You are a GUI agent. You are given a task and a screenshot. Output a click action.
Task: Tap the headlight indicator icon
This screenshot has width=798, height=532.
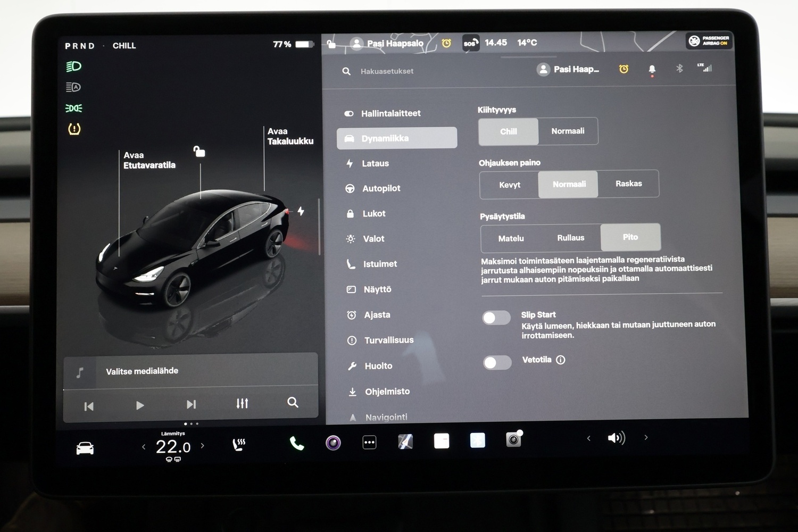pos(73,66)
